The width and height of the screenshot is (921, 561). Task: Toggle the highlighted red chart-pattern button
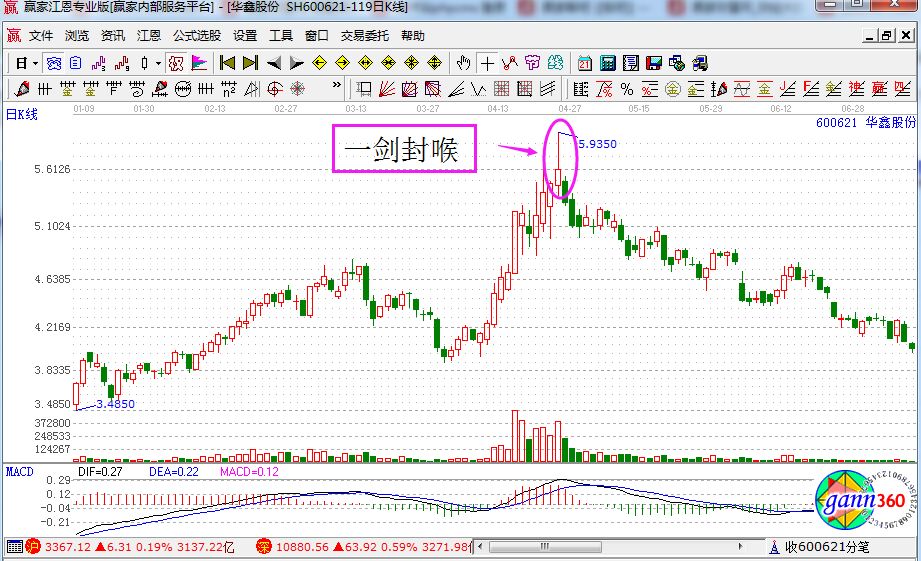(176, 63)
